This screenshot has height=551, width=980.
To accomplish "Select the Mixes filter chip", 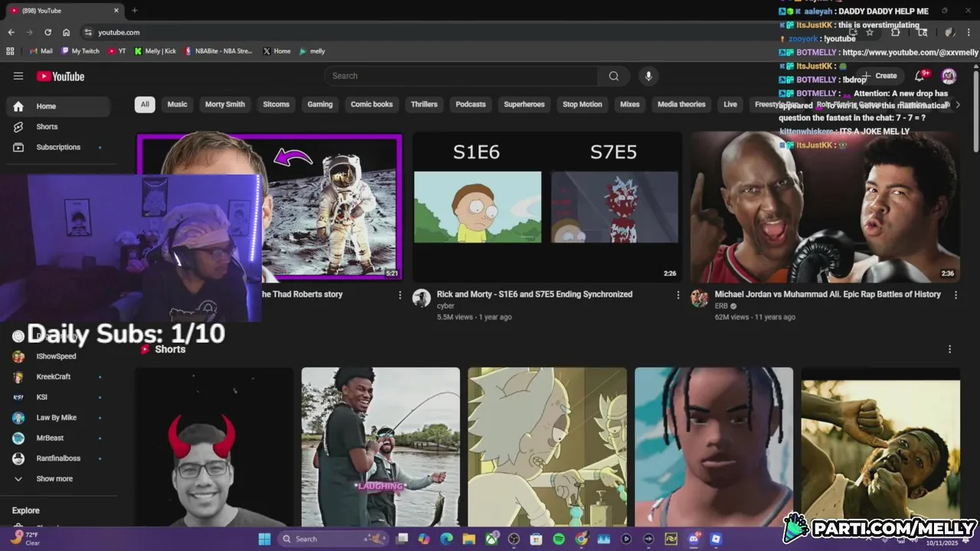I will pos(630,104).
